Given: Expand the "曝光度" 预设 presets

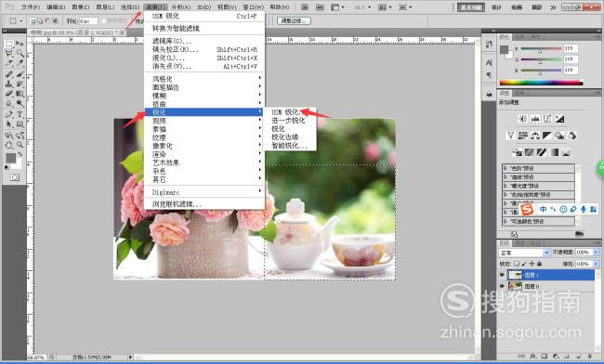Looking at the screenshot, I should tap(505, 186).
